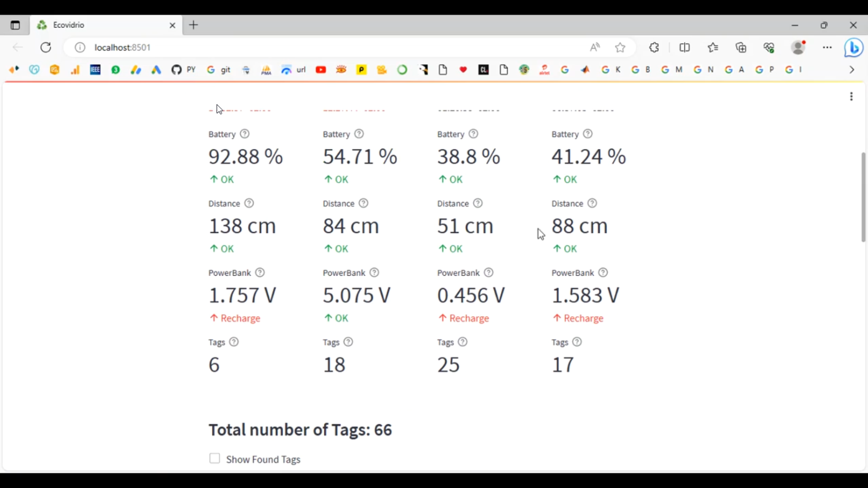Click help icon beside 0.456 V PowerBank label

(x=488, y=273)
